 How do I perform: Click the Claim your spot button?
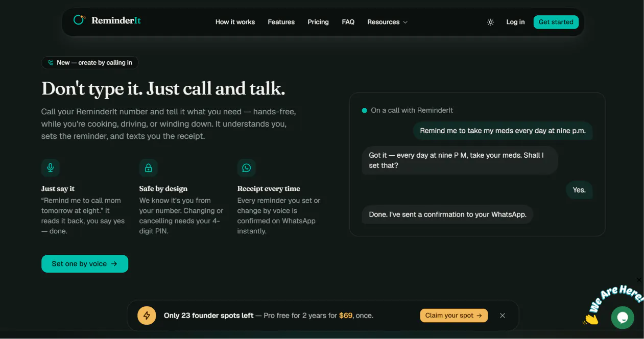[x=454, y=316]
